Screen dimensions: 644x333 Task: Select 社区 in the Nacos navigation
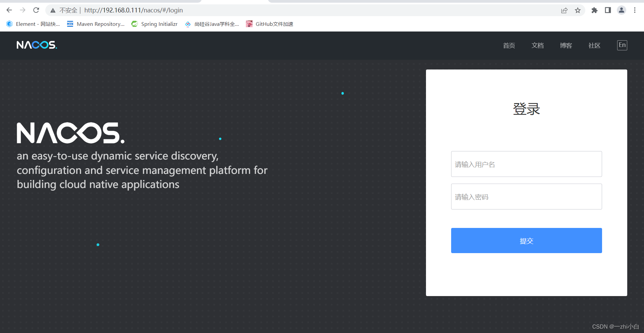click(594, 45)
